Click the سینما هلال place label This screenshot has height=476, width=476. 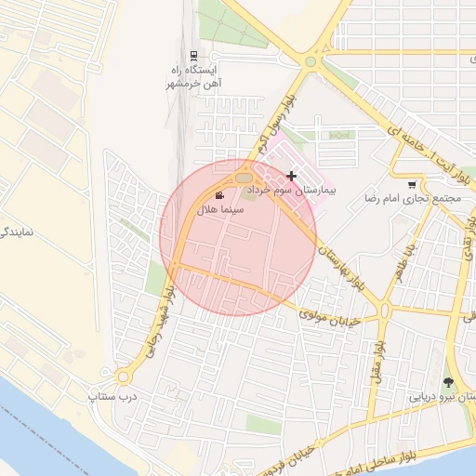220,209
